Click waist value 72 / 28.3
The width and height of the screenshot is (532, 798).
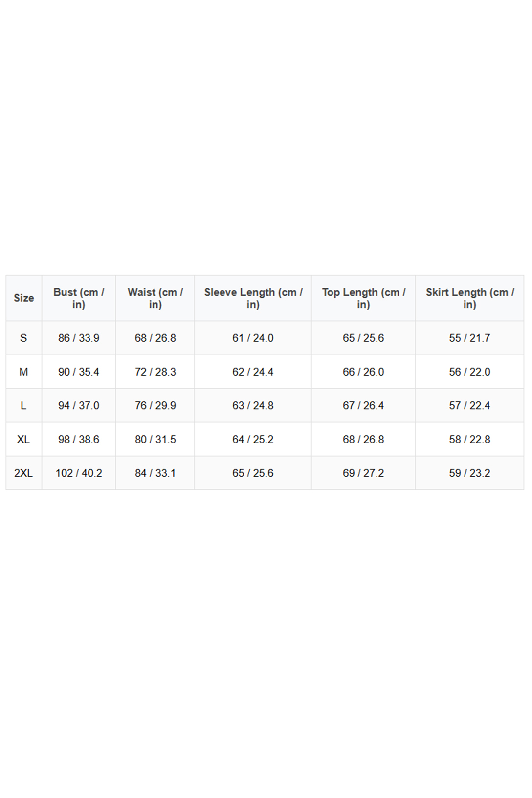[x=155, y=372]
